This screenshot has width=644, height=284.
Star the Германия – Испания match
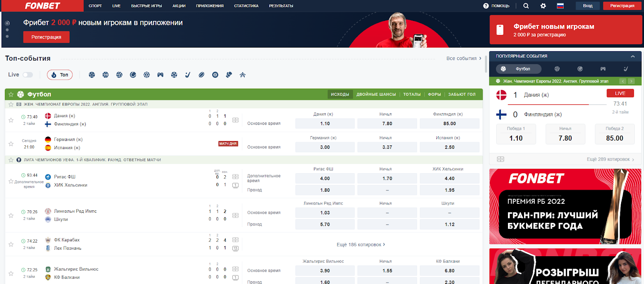click(11, 144)
